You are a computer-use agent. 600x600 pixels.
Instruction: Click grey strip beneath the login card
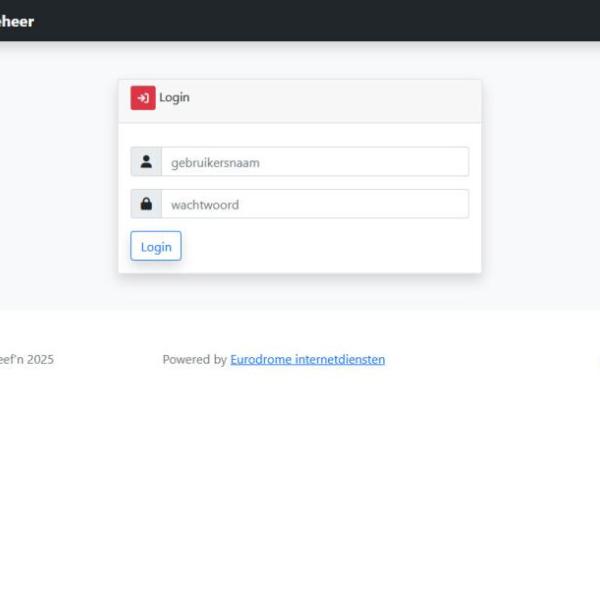pyautogui.click(x=300, y=292)
